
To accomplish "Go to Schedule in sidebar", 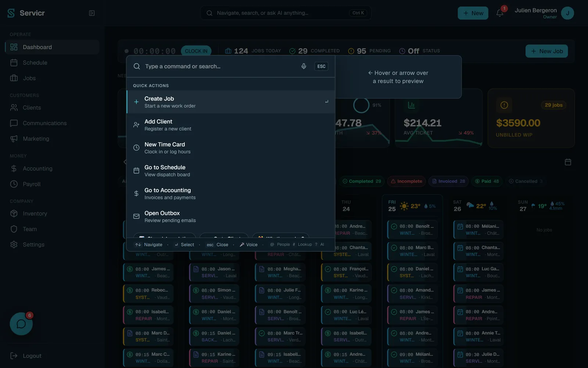I will click(x=52, y=63).
